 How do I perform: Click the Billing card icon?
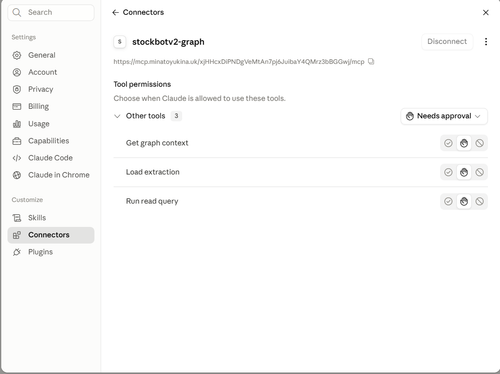pyautogui.click(x=17, y=106)
